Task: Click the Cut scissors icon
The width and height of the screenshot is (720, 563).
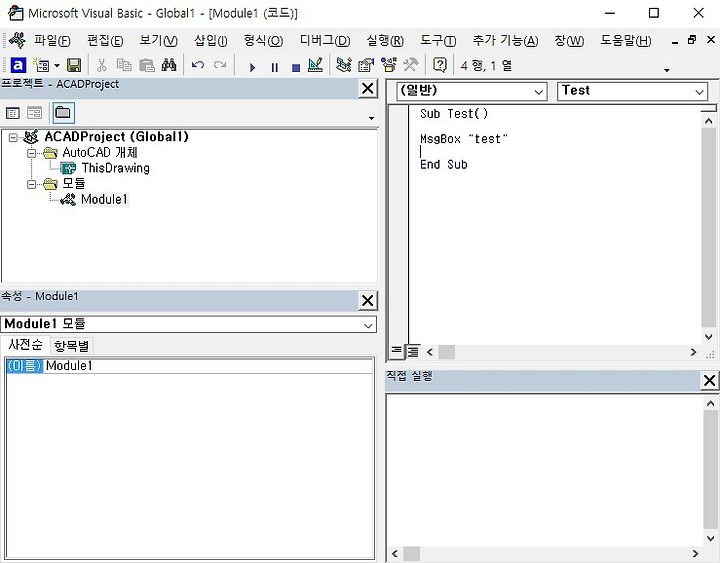Action: click(101, 66)
